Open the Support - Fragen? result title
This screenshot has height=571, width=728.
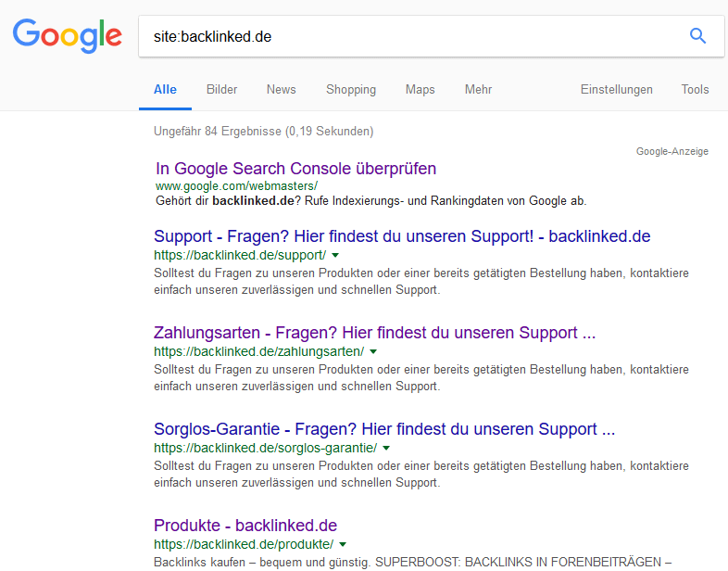[x=402, y=236]
